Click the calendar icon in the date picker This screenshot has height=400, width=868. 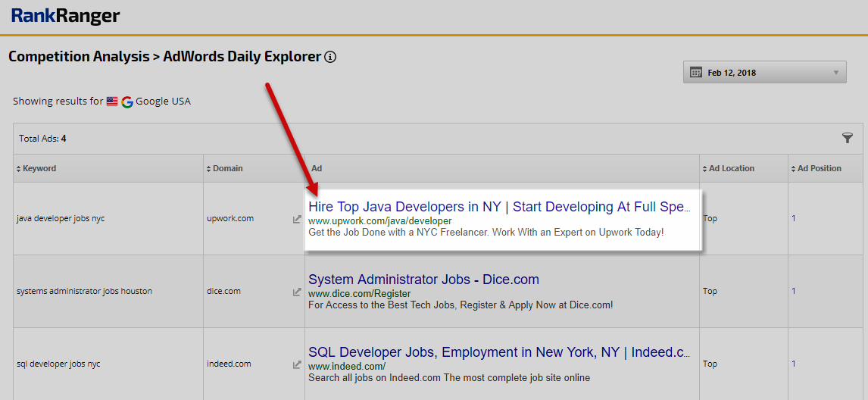point(695,73)
